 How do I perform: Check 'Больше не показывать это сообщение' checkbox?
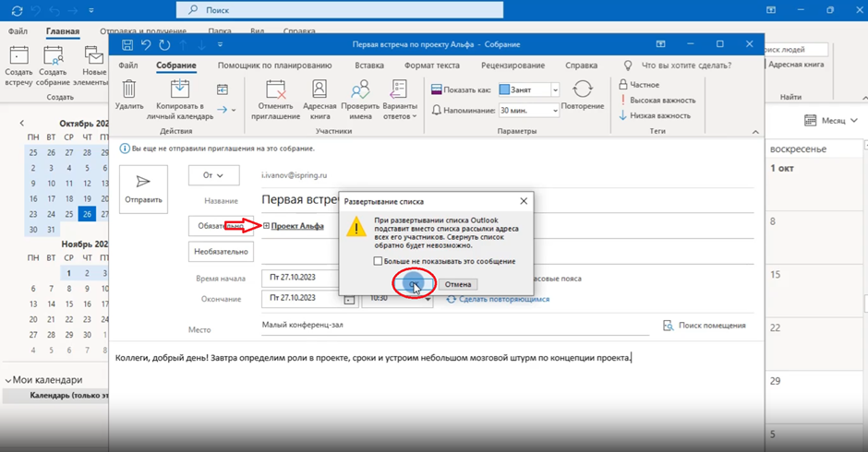(379, 262)
